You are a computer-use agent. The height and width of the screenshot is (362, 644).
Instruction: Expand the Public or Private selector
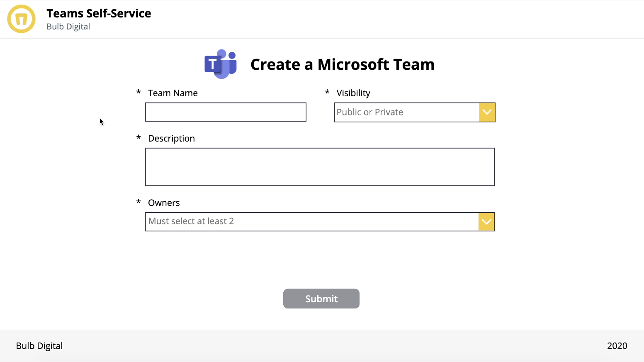(406, 112)
